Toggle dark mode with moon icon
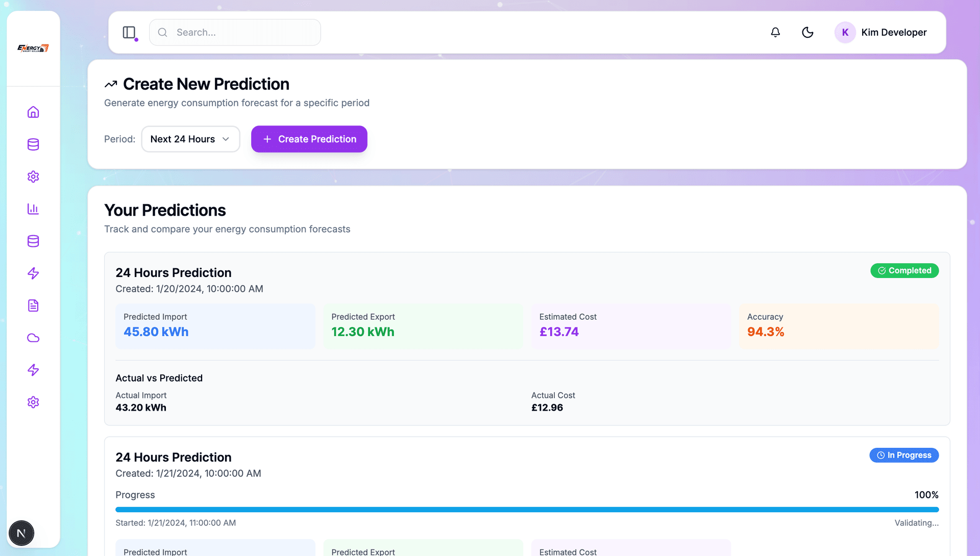Screen dimensions: 980x556 [x=807, y=32]
